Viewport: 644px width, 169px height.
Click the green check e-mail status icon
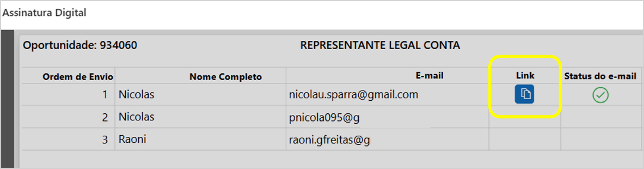point(600,95)
